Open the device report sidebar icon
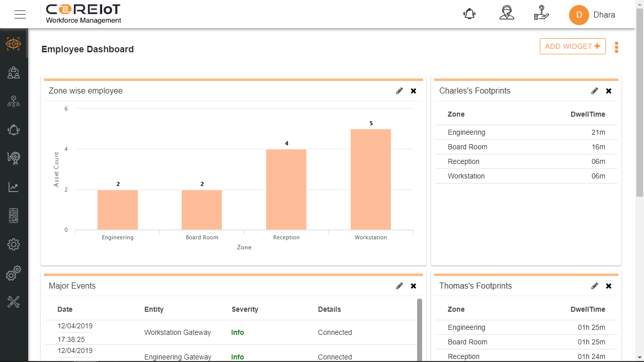Viewport: 644px width, 362px height. 14,216
